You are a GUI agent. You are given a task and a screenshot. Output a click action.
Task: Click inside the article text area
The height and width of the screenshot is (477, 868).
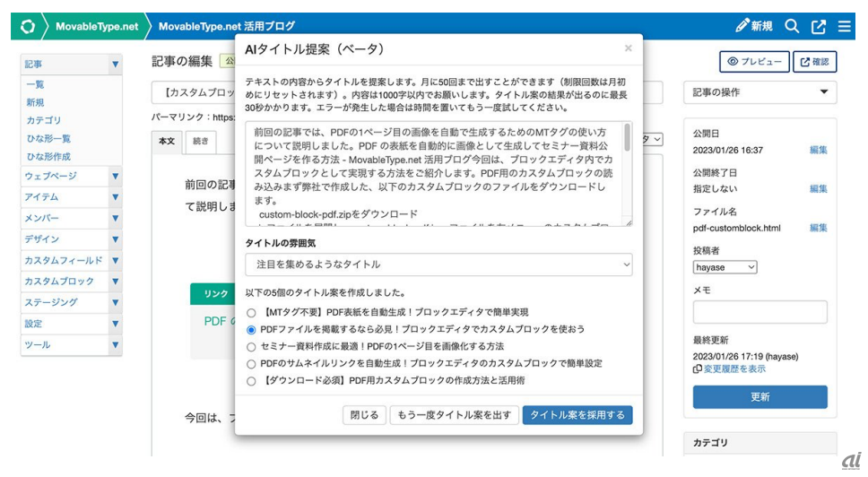click(x=433, y=174)
